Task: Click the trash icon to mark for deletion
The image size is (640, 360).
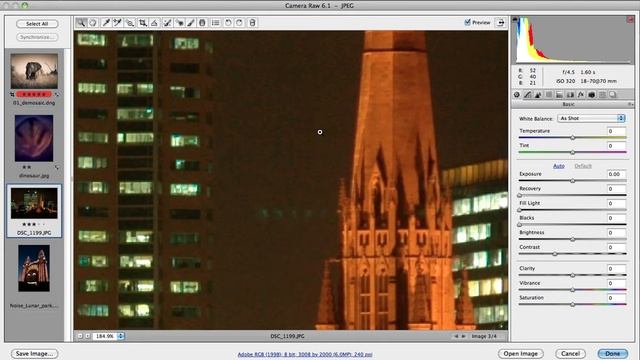Action: pyautogui.click(x=252, y=23)
